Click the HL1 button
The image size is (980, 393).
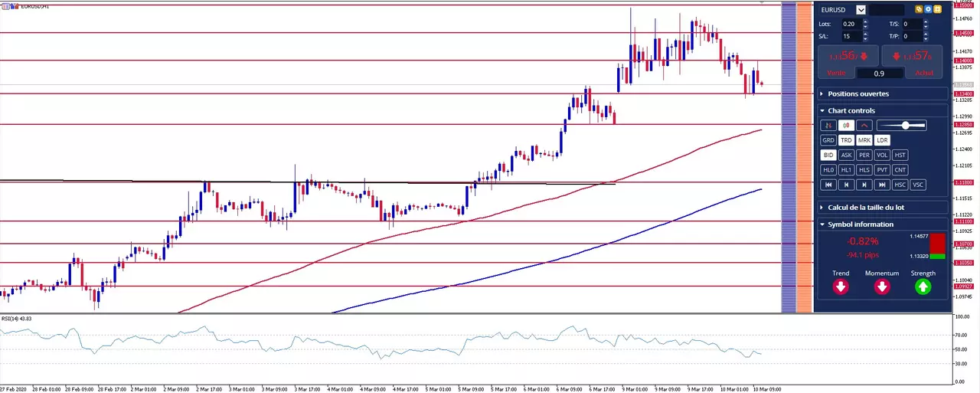(846, 170)
